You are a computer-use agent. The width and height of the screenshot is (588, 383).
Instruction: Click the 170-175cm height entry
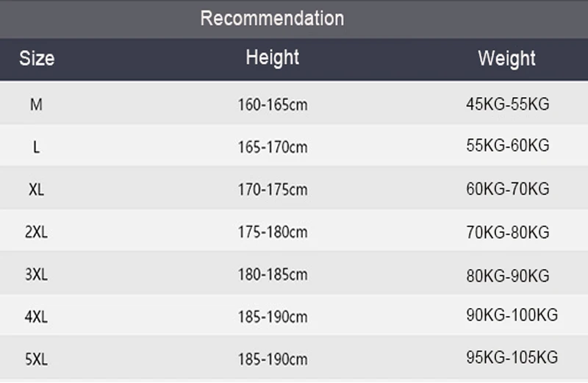coord(272,190)
